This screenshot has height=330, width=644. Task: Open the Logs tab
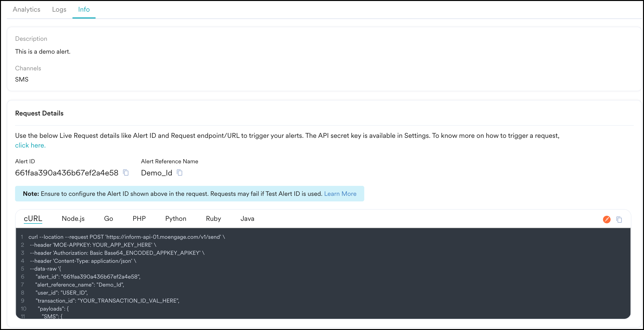coord(59,9)
